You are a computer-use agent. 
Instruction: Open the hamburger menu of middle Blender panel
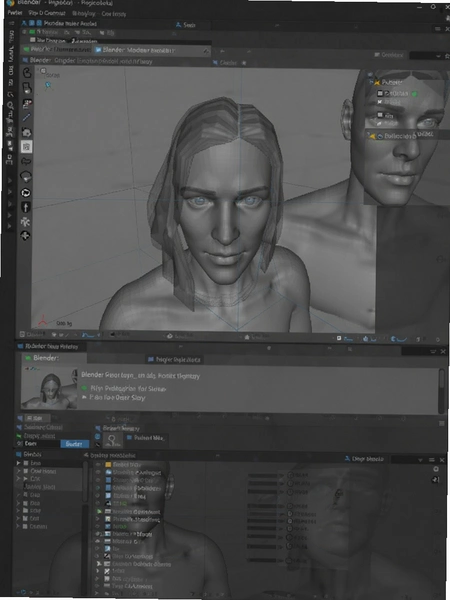point(433,351)
